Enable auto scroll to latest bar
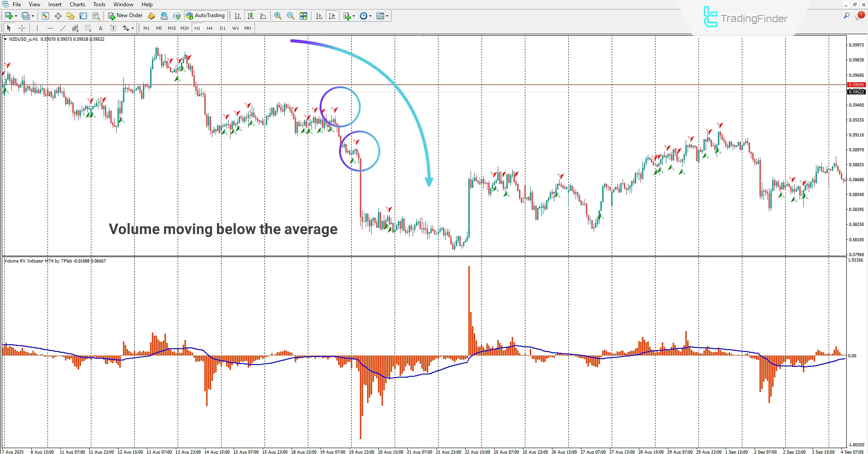868x454 pixels. tap(319, 16)
